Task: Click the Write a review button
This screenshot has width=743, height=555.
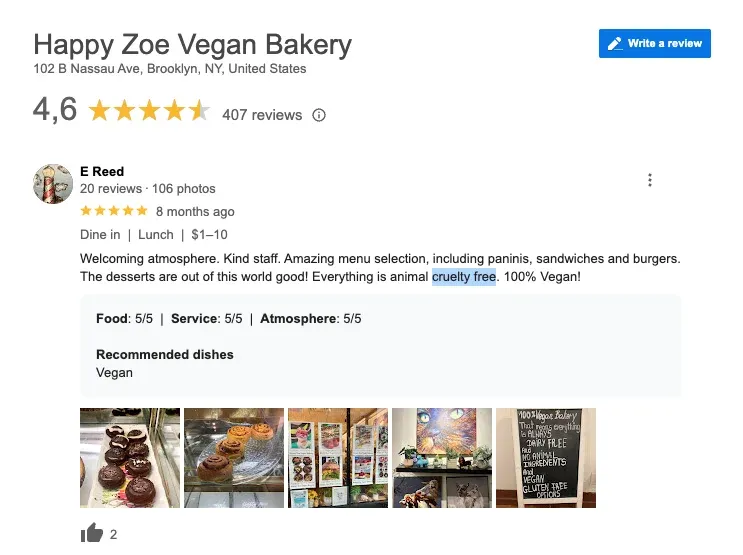Action: 654,44
